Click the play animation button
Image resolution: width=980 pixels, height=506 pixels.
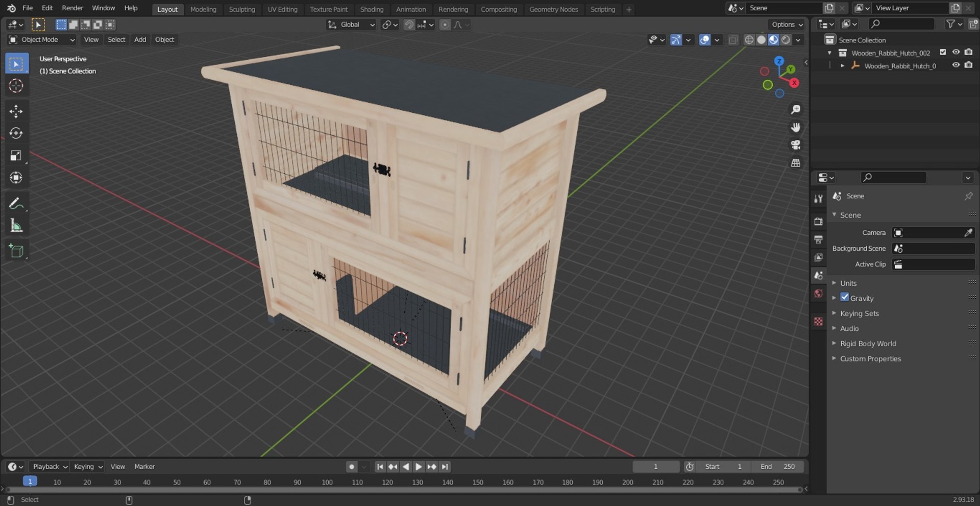(x=419, y=467)
